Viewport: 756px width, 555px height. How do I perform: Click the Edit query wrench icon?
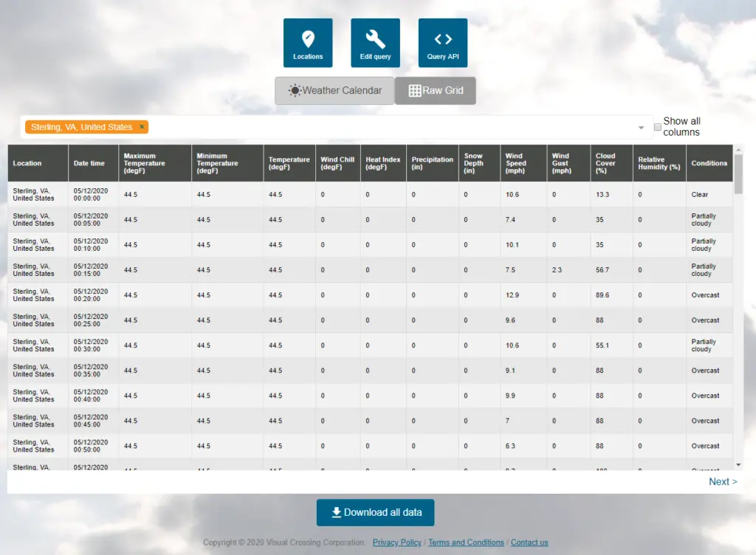375,43
